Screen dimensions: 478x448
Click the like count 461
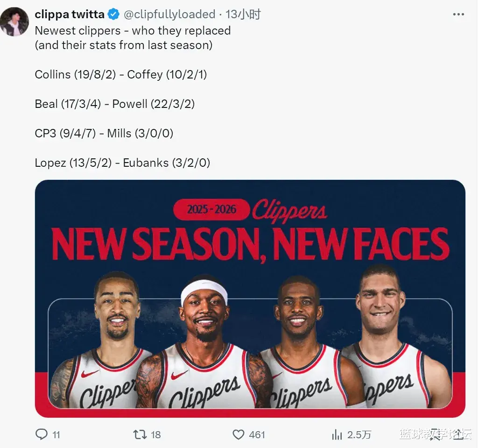pos(257,435)
